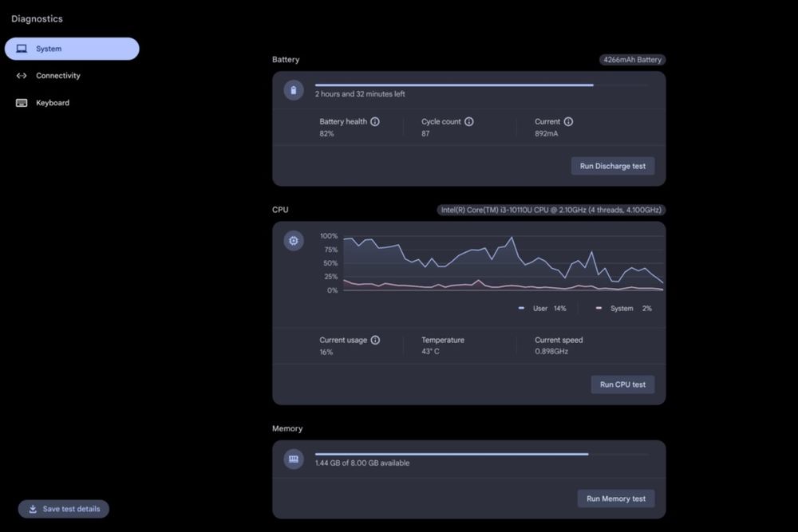Show info about Battery health

(x=375, y=121)
